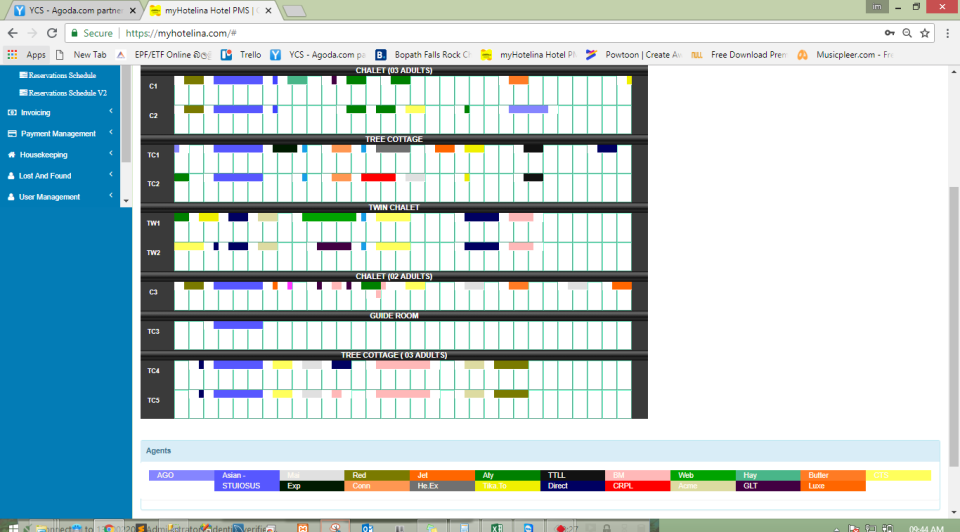Close the YCS Agoda tab

pyautogui.click(x=132, y=10)
